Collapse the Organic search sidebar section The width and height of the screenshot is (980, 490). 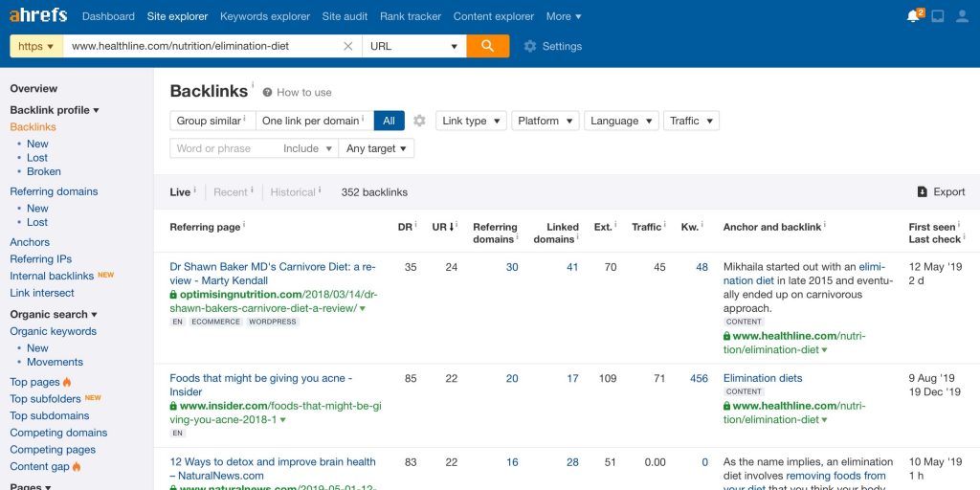point(54,314)
